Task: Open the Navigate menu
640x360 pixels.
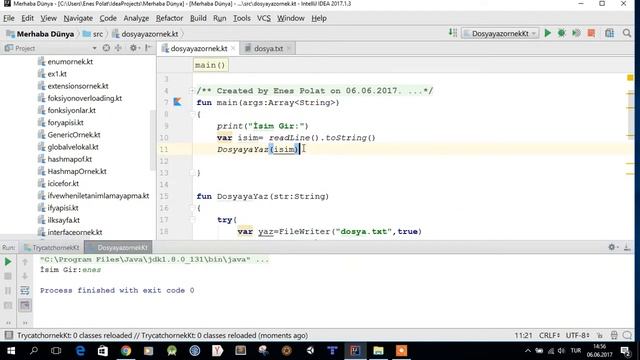Action: [78, 18]
